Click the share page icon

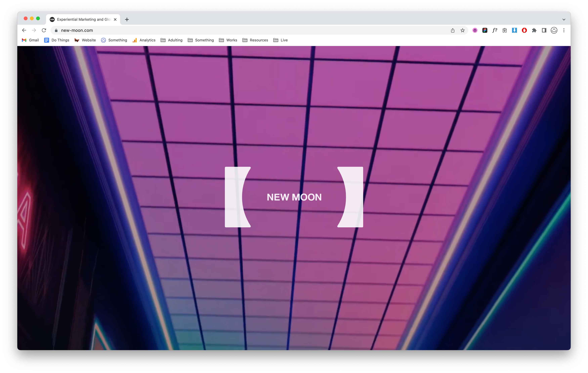click(452, 30)
